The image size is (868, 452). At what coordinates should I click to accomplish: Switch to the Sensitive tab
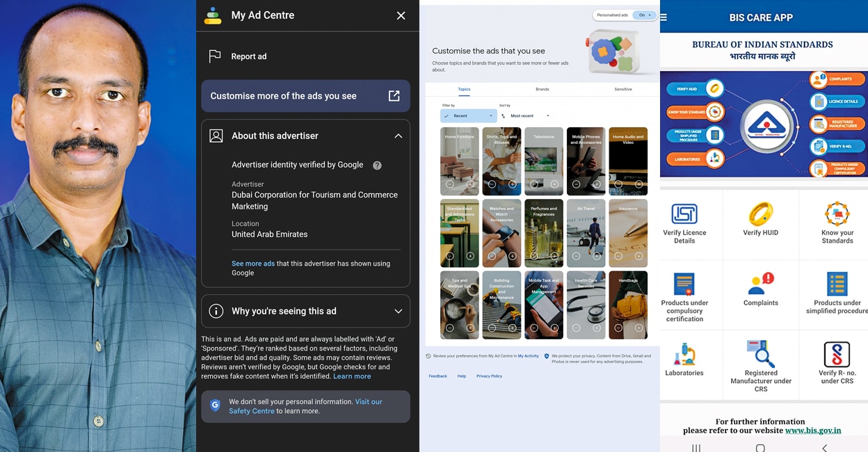622,89
